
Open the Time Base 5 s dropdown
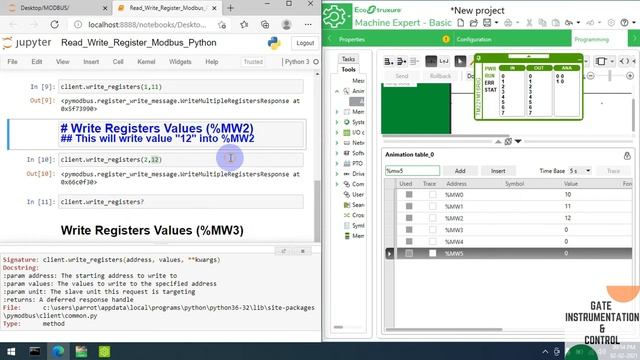coord(580,171)
